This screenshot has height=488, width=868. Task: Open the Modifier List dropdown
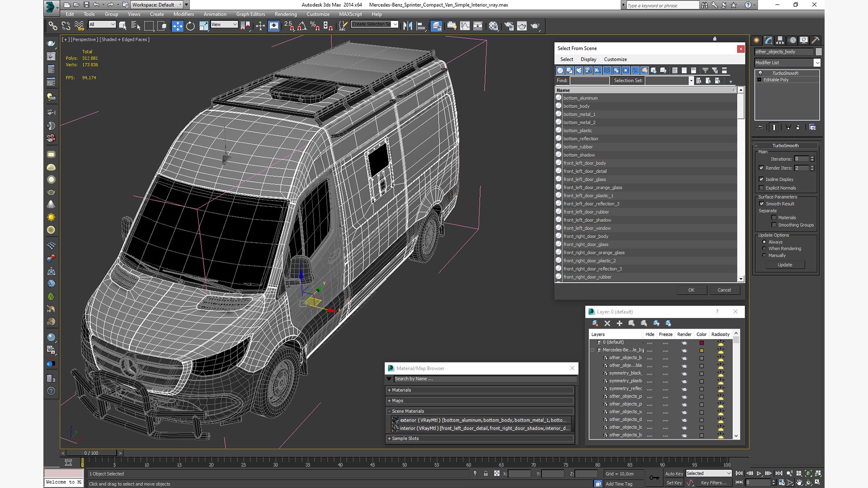[x=817, y=63]
